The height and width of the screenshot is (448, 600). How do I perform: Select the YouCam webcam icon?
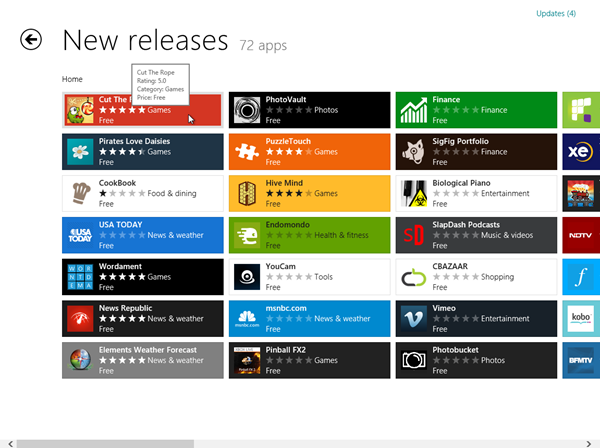(x=247, y=277)
